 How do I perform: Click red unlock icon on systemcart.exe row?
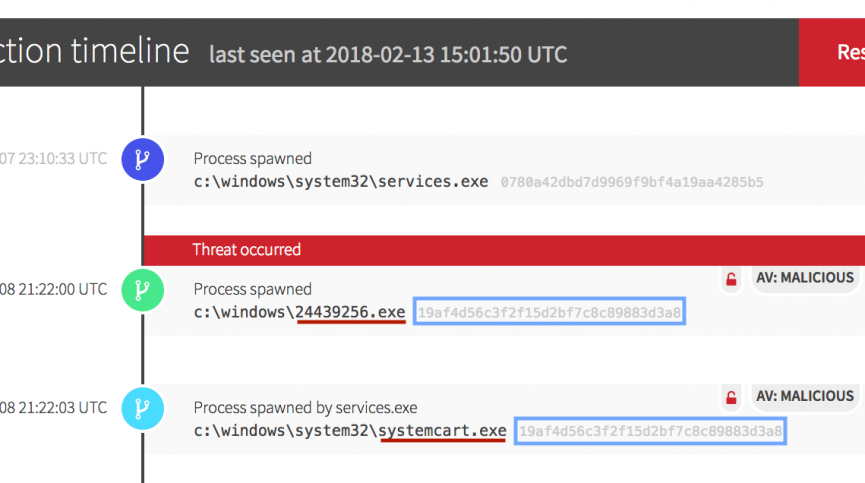(732, 398)
